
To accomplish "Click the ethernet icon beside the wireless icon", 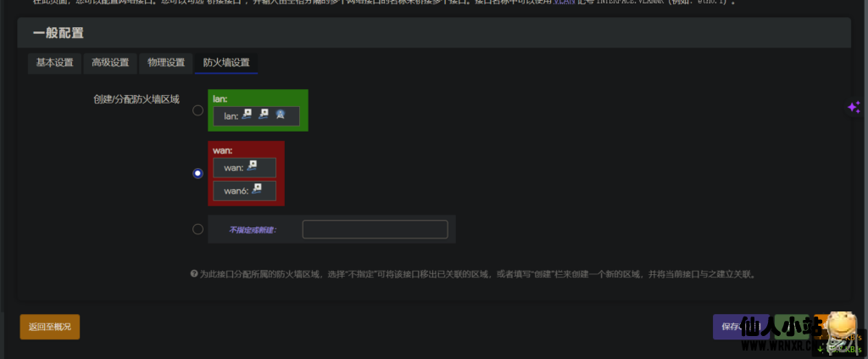I will point(264,114).
